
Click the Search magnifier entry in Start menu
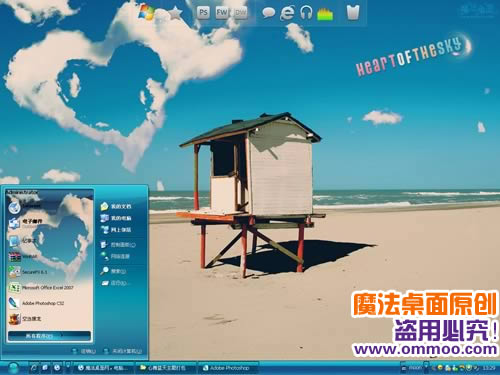coord(113,271)
